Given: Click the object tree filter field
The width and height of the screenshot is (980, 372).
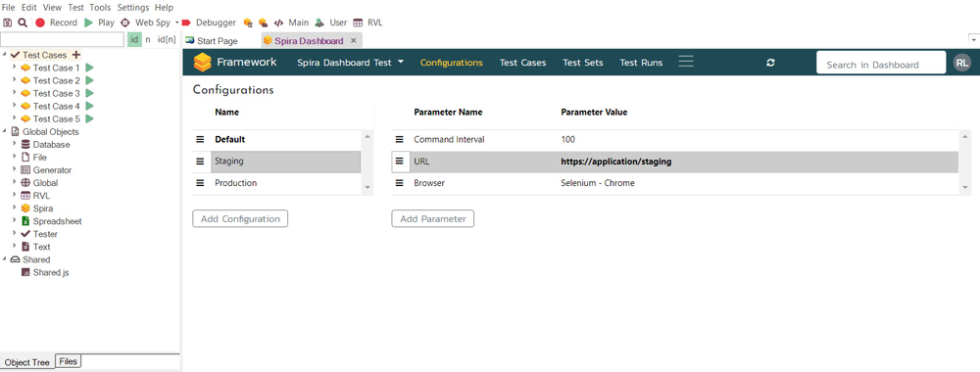Looking at the screenshot, I should pos(63,40).
